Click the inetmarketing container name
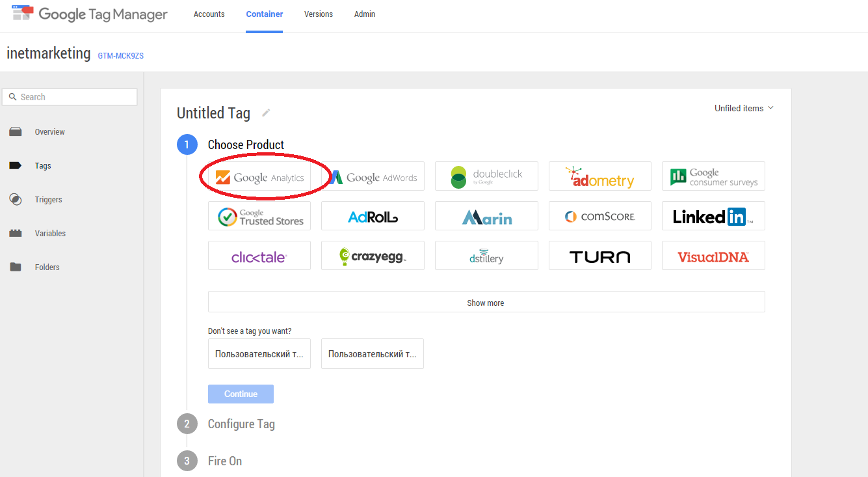Image resolution: width=868 pixels, height=477 pixels. (49, 53)
